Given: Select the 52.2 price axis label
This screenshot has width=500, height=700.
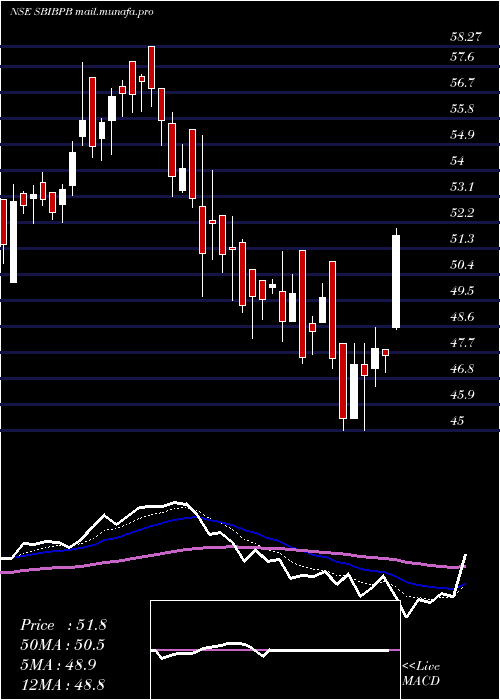Looking at the screenshot, I should coord(462,212).
